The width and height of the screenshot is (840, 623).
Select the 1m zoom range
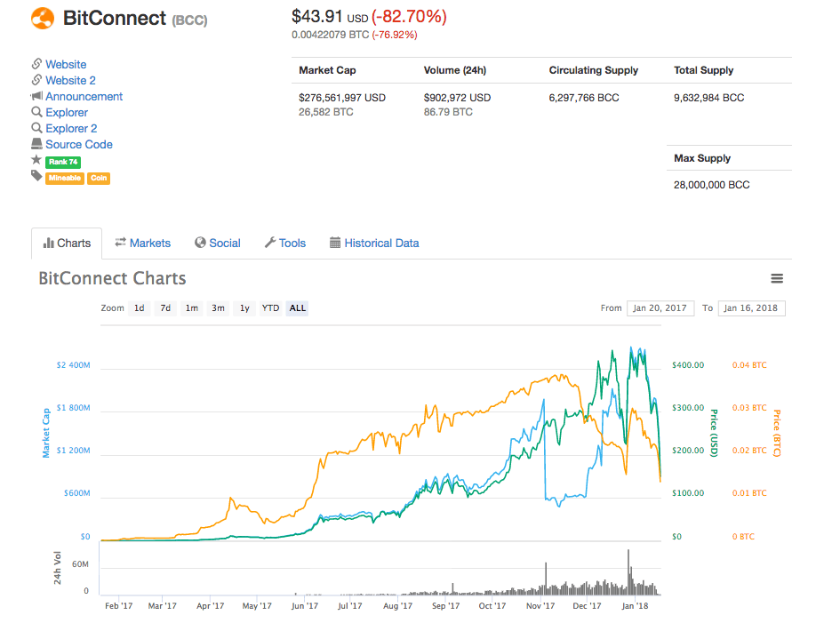192,308
